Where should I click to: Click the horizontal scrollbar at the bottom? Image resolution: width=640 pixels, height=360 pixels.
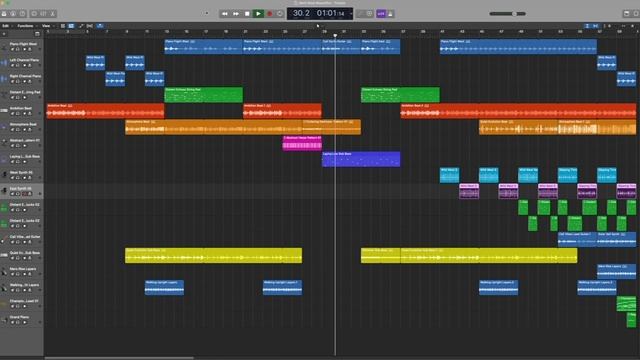119,358
